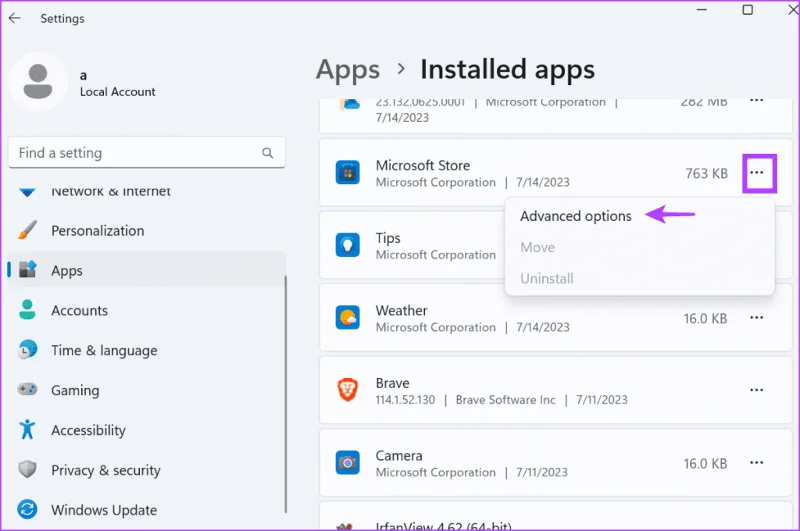
Task: Click the Tips app name
Action: [x=388, y=238]
